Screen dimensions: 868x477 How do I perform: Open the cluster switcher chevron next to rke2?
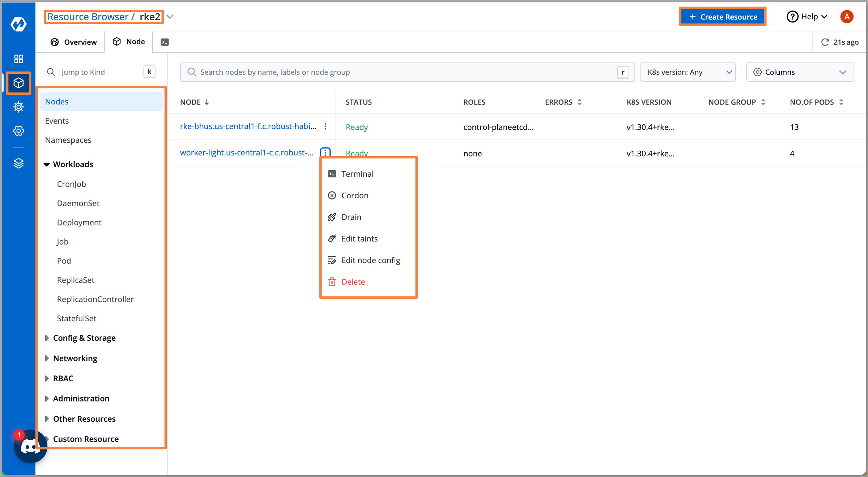click(170, 17)
